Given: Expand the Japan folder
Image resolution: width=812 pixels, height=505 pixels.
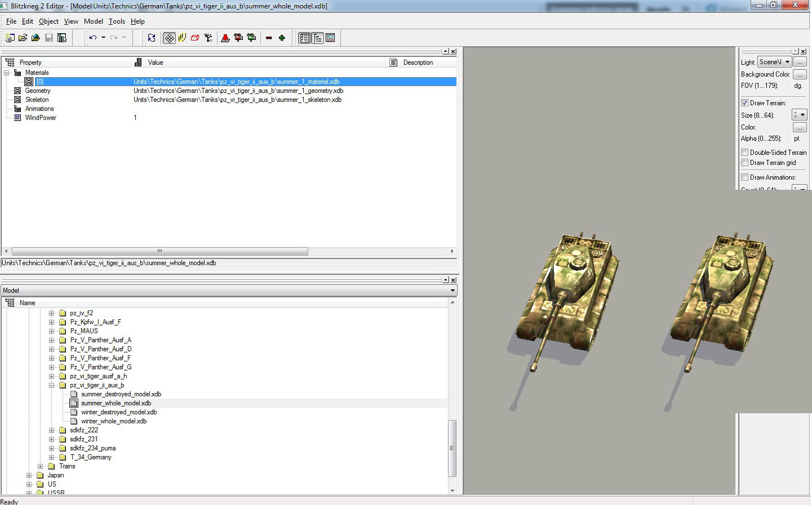Looking at the screenshot, I should [29, 475].
